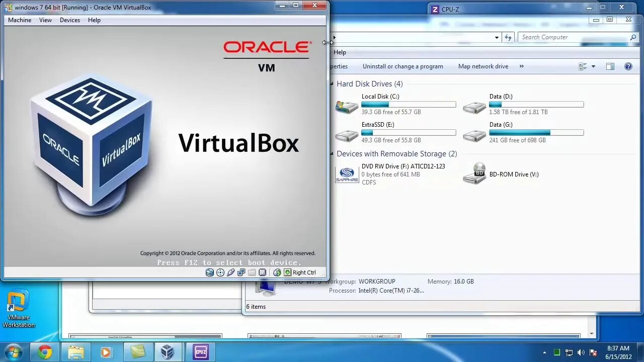Select the BD-ROM Drive (V:)
Screen dimensions: 644x362
click(501, 174)
